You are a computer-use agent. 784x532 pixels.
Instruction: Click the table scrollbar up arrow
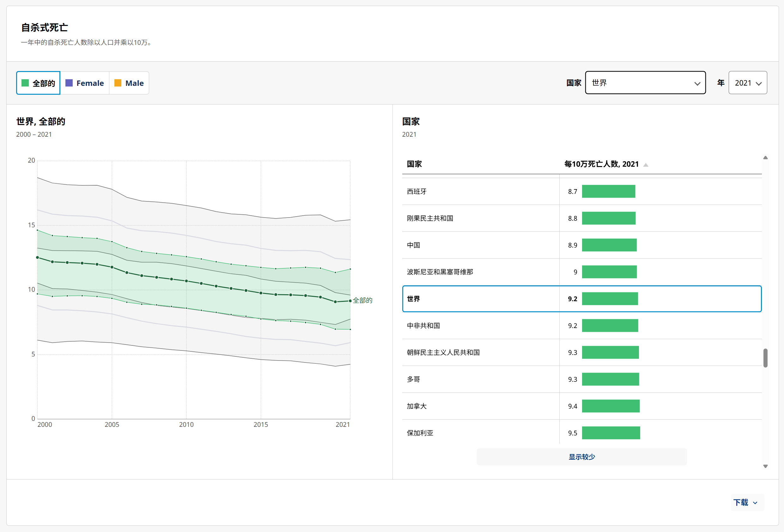[765, 158]
